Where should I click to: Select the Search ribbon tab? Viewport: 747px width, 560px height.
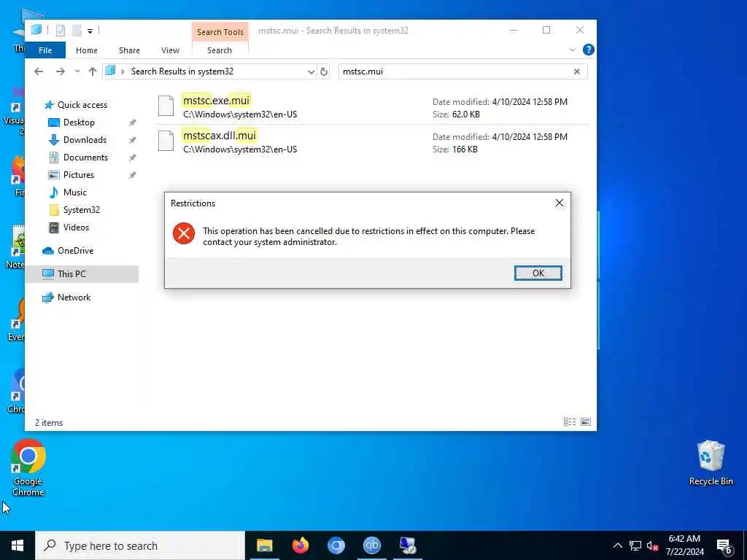click(219, 50)
